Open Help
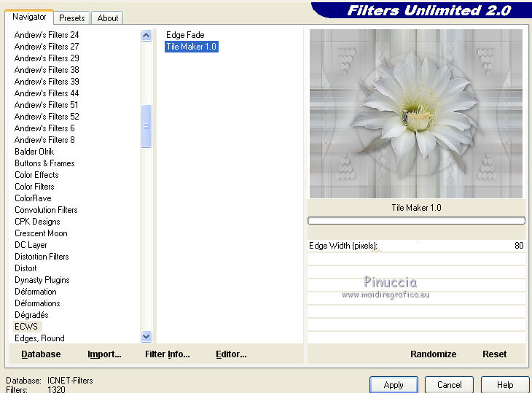Screen dimensions: 532x393 [x=505, y=385]
